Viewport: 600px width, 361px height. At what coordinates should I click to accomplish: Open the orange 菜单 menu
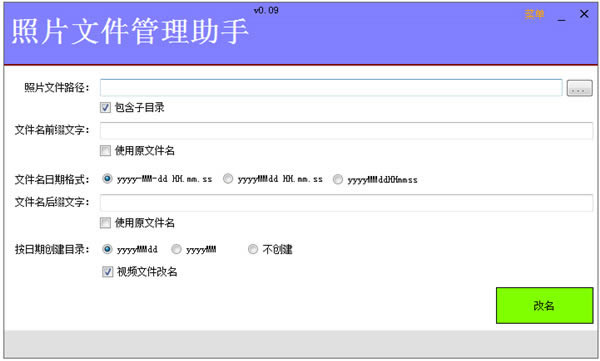pos(534,15)
